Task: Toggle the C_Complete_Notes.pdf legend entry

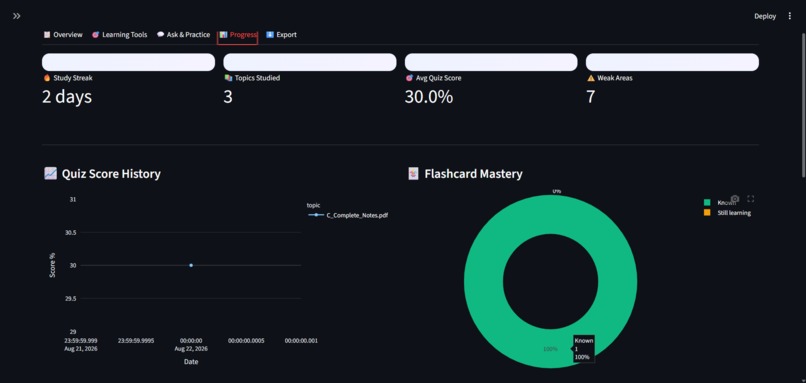Action: [347, 215]
